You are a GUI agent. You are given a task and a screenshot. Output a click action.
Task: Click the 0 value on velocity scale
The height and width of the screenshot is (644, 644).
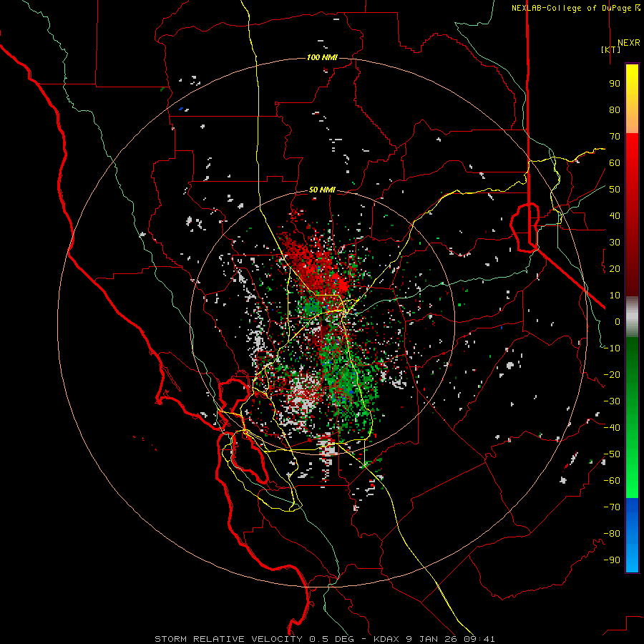[x=618, y=321]
